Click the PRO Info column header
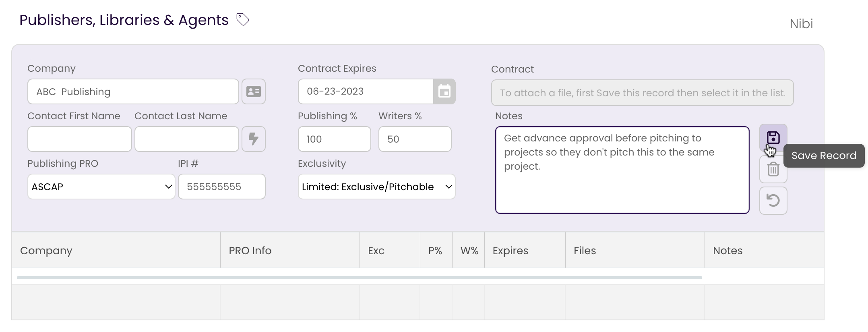 pyautogui.click(x=290, y=250)
